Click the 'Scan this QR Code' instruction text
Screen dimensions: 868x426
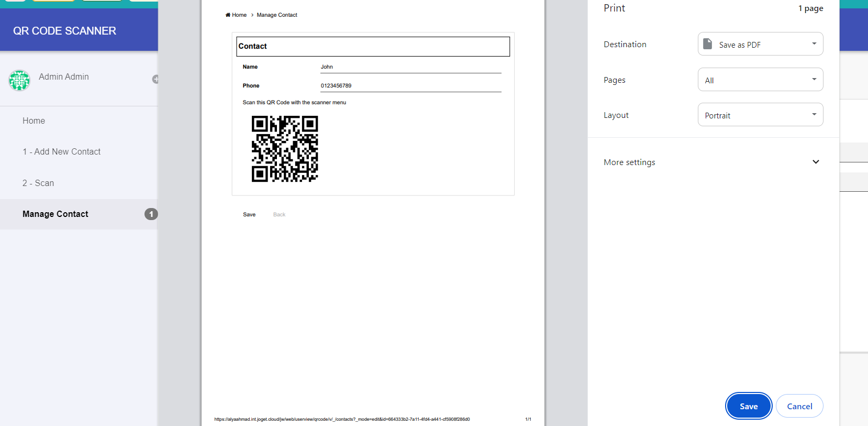tap(294, 102)
